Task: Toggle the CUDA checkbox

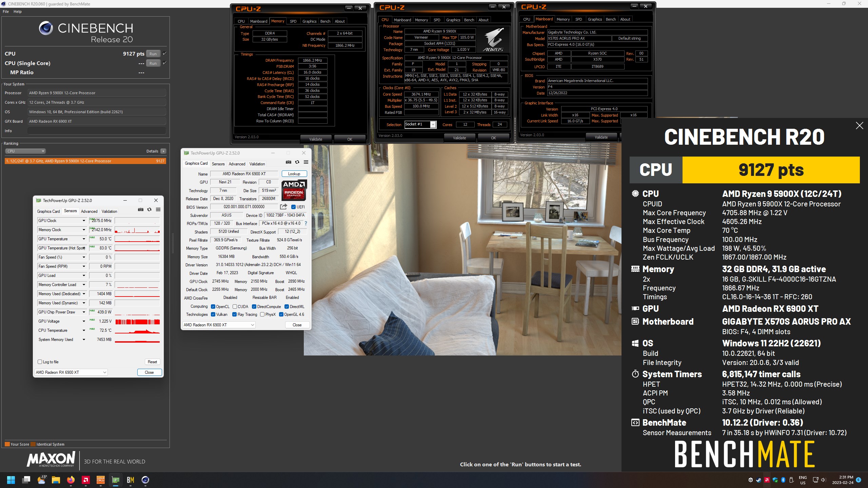Action: pos(235,307)
